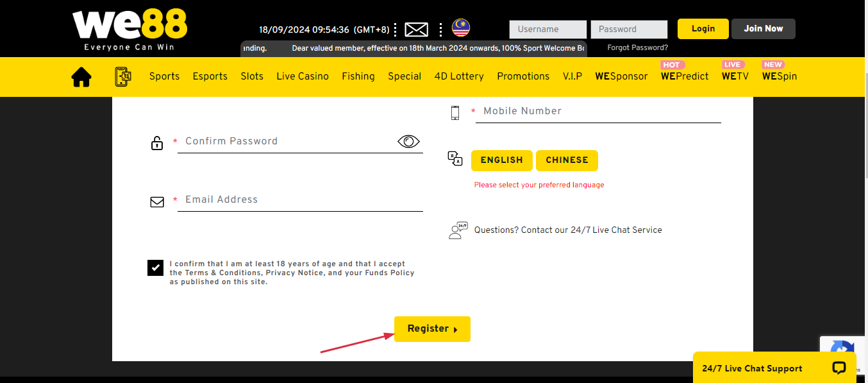The image size is (868, 383).
Task: Select CHINESE as preferred language
Action: click(x=567, y=160)
